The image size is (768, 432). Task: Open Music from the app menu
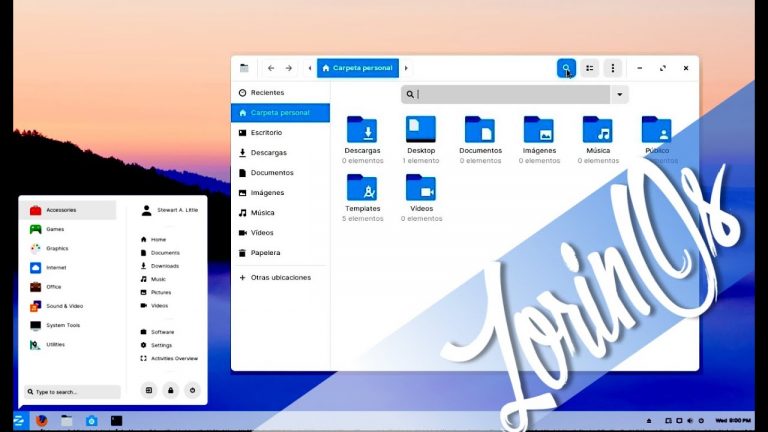pyautogui.click(x=153, y=279)
